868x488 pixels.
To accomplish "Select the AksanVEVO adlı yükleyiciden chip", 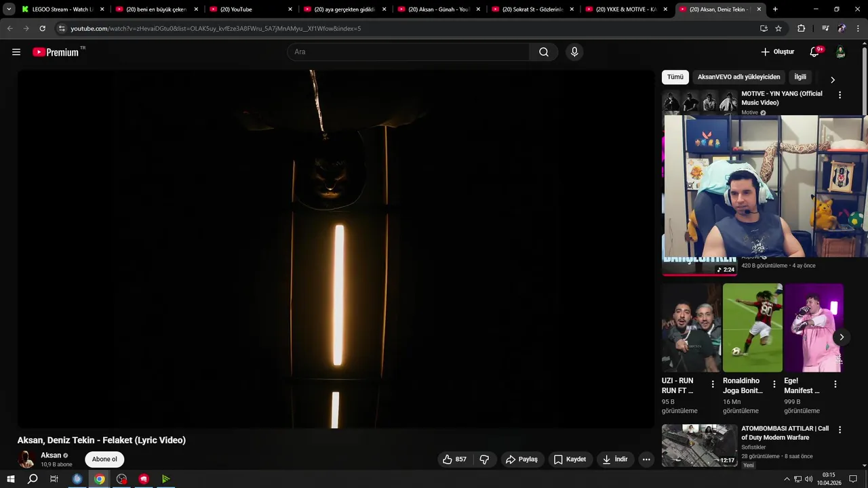I will point(739,77).
